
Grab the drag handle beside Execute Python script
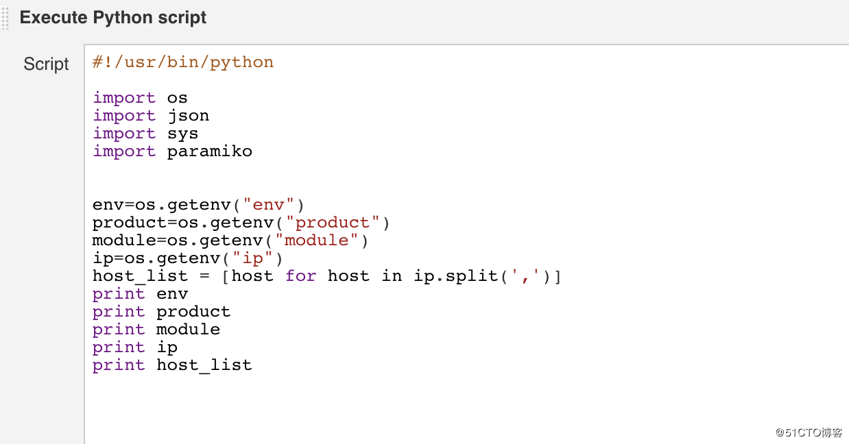coord(5,17)
